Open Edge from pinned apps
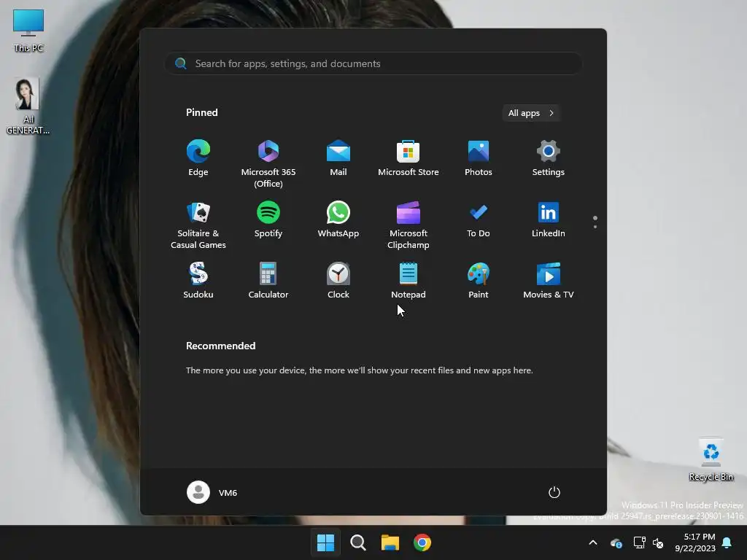The image size is (747, 560). tap(198, 158)
